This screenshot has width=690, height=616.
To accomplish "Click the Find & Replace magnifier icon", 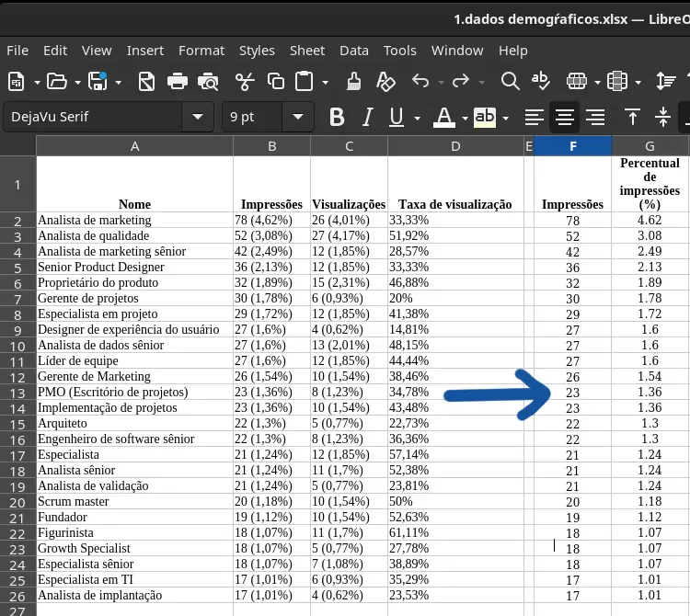I will coord(510,81).
